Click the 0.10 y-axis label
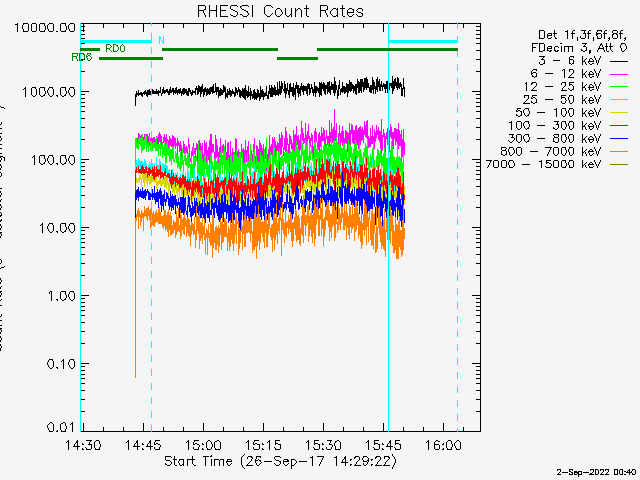Screen dimensions: 640x480 (x=62, y=364)
